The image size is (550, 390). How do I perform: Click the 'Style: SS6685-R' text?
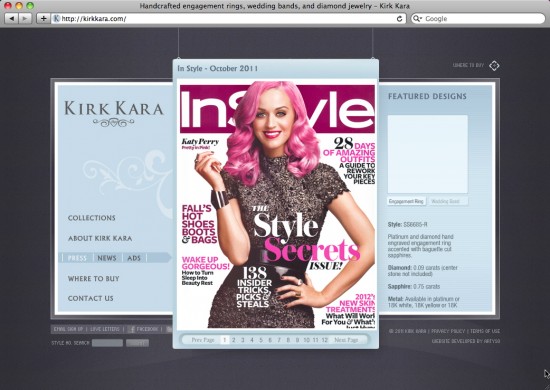(407, 224)
